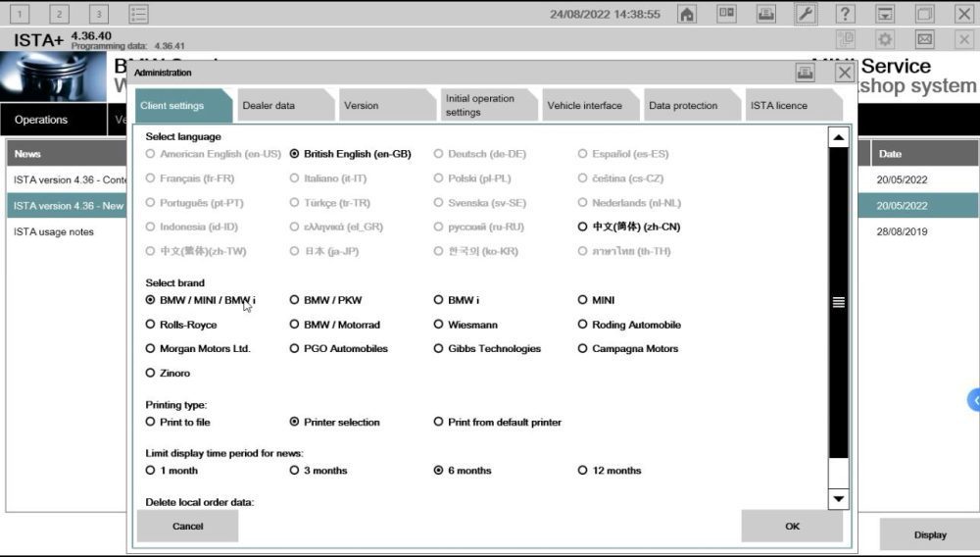Select Deutsch (de-DE) language
The image size is (980, 557).
tap(480, 154)
